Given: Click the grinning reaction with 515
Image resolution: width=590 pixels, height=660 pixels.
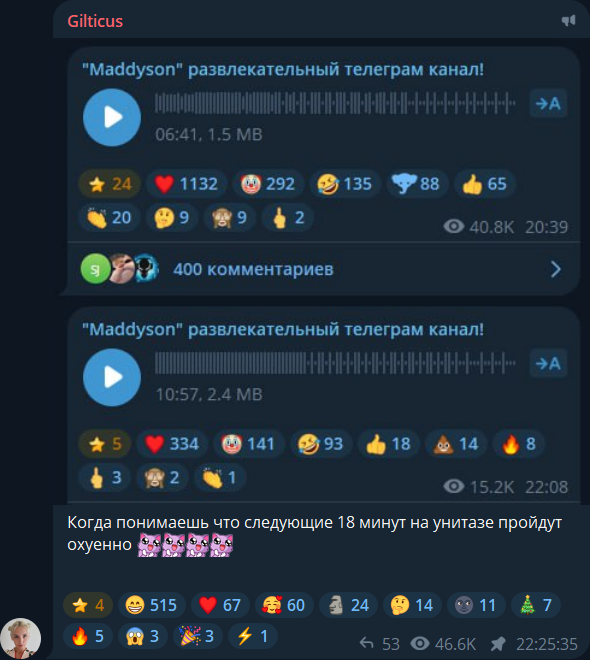Looking at the screenshot, I should (x=151, y=605).
